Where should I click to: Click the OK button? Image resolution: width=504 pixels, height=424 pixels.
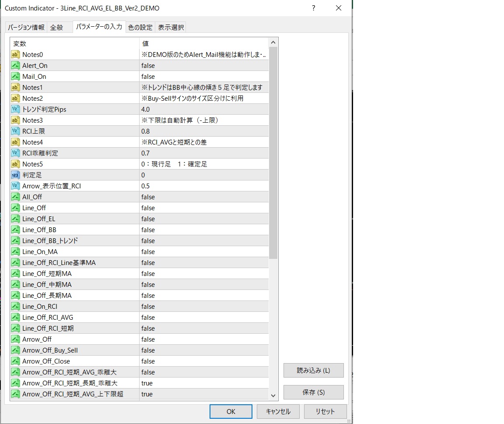point(231,411)
